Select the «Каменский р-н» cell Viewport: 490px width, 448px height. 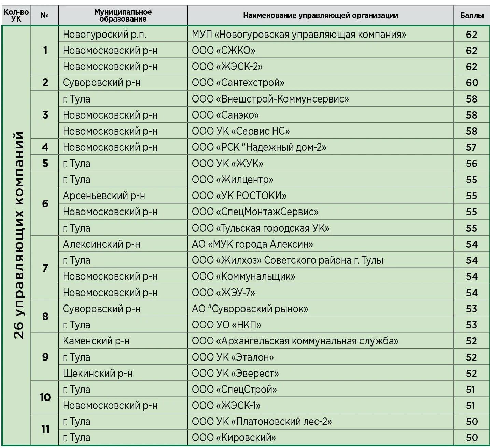pos(123,341)
